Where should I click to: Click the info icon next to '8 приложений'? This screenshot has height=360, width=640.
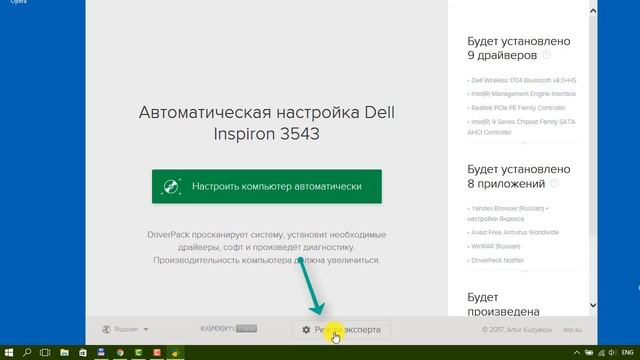click(554, 183)
